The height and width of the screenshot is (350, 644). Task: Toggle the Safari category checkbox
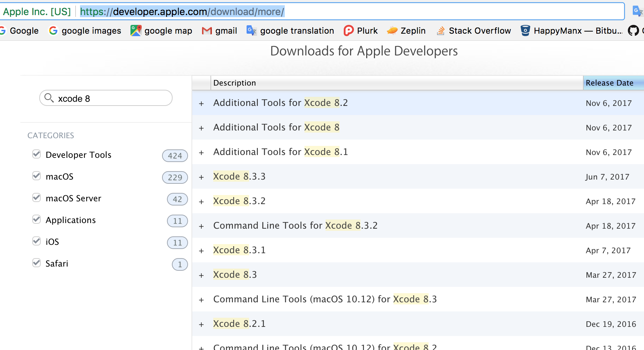tap(36, 263)
